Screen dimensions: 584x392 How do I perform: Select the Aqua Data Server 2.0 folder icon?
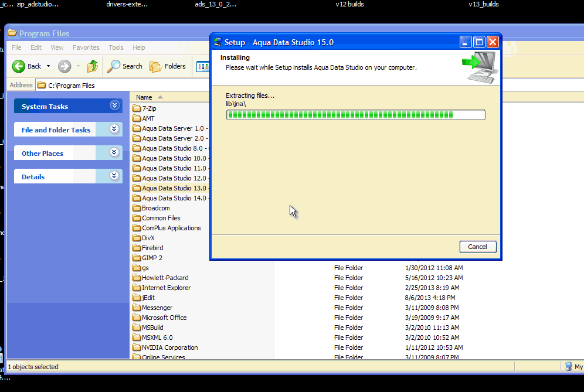coord(137,138)
